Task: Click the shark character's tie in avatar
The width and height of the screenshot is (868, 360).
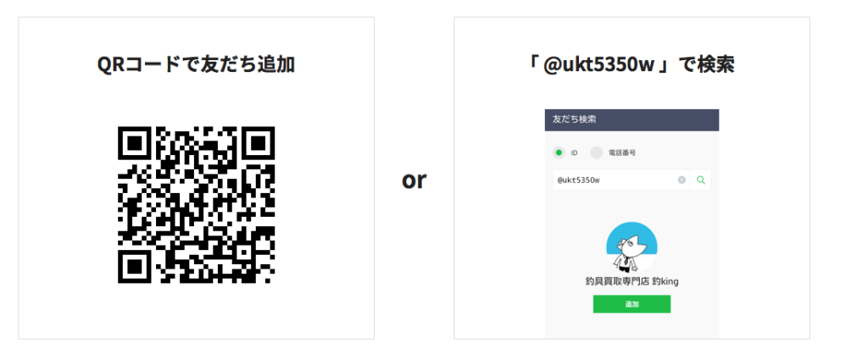Action: 626,262
